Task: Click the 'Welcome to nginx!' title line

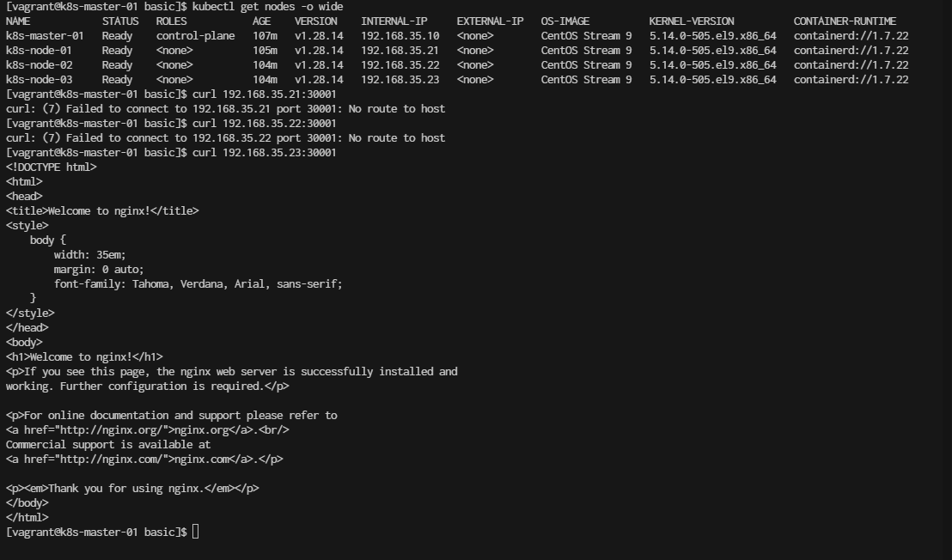Action: coord(102,211)
